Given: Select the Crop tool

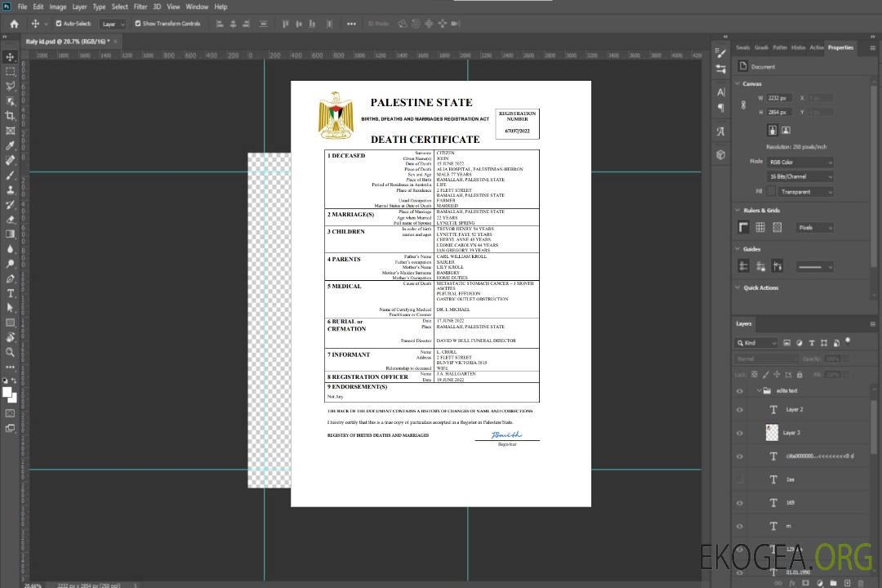Looking at the screenshot, I should click(10, 116).
